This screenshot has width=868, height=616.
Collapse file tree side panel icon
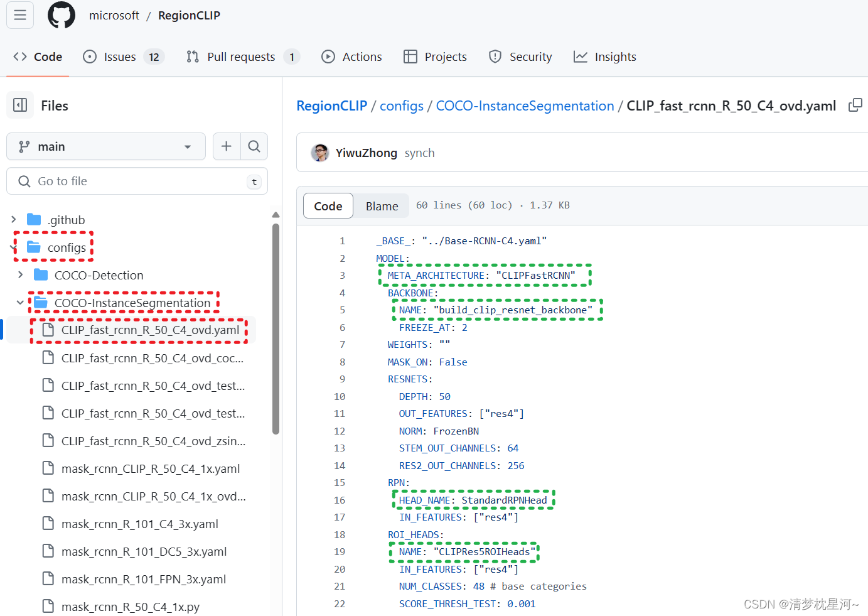[x=20, y=105]
